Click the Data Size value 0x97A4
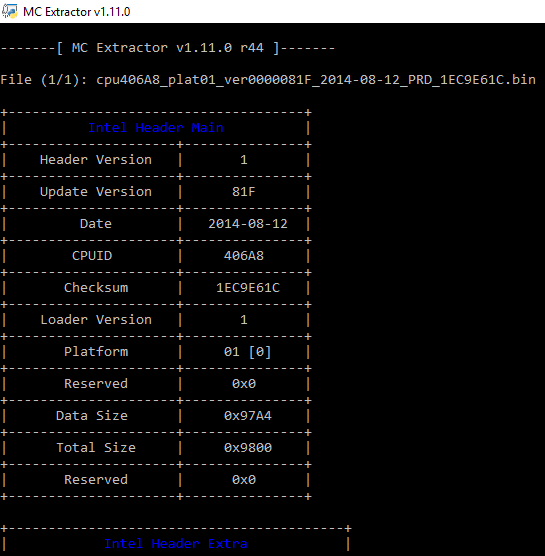This screenshot has width=545, height=556. click(248, 416)
